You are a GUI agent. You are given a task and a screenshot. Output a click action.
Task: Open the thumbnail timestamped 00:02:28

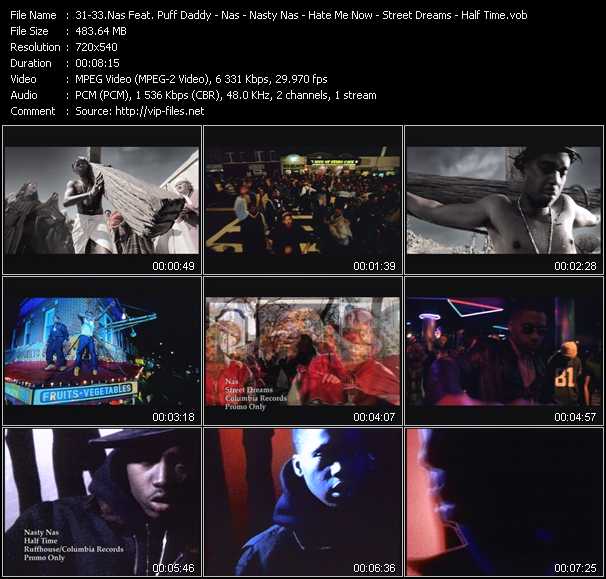[504, 200]
